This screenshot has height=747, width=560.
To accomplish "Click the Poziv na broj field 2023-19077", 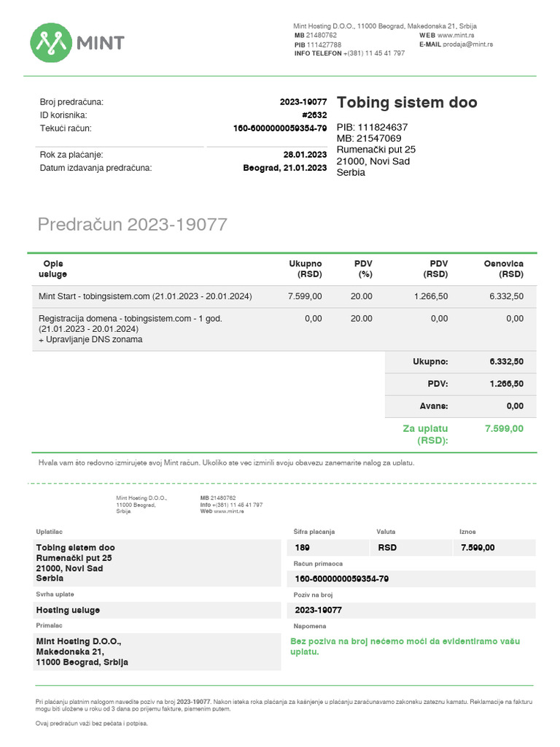I will (411, 611).
